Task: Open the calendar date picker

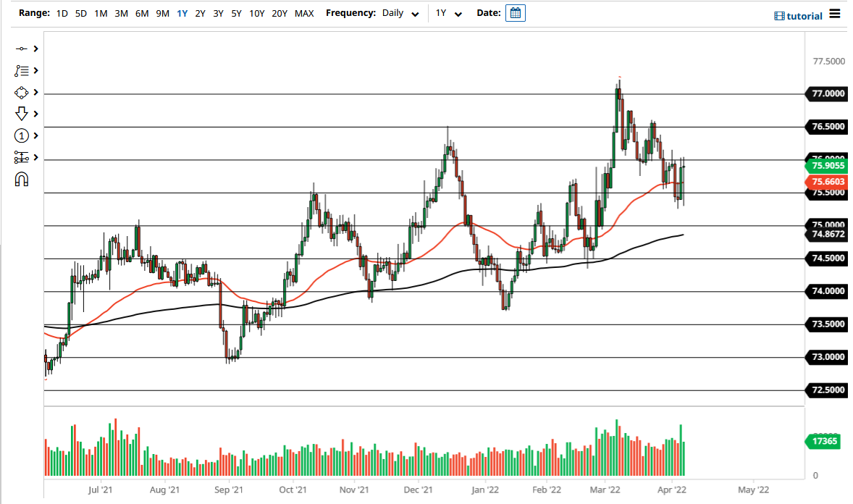Action: 515,12
